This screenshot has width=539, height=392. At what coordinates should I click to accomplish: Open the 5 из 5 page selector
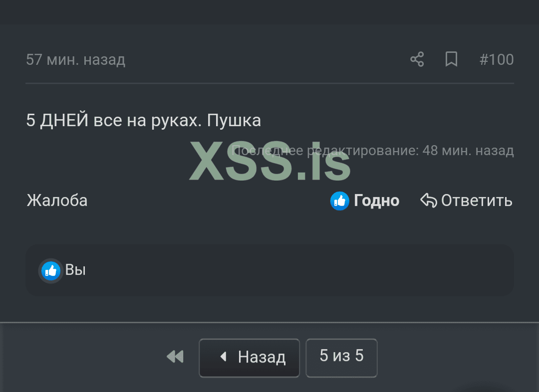(x=341, y=357)
